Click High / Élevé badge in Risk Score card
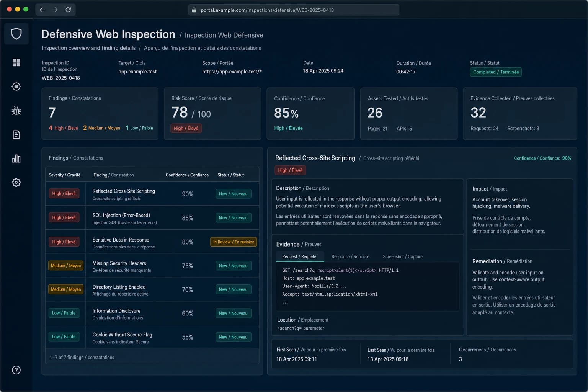The width and height of the screenshot is (588, 392). point(186,128)
